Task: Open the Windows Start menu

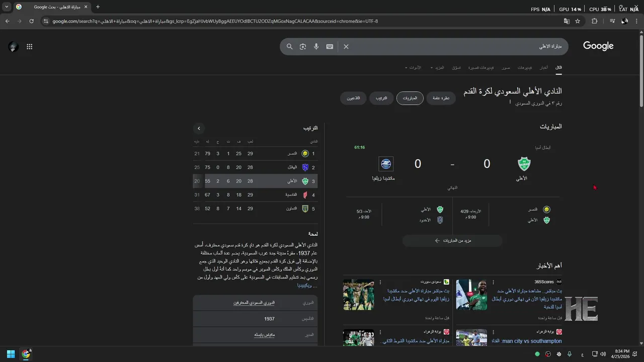Action: pyautogui.click(x=11, y=354)
